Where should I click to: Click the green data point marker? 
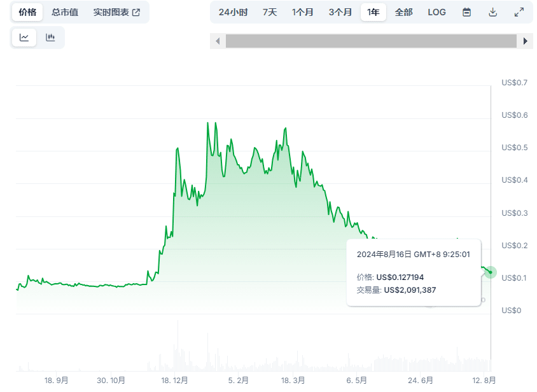click(x=491, y=272)
